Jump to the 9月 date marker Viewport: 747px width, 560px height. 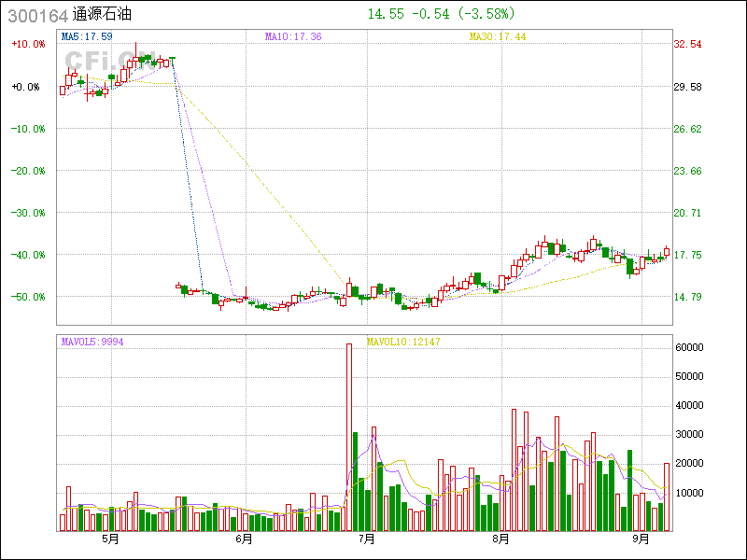(641, 539)
